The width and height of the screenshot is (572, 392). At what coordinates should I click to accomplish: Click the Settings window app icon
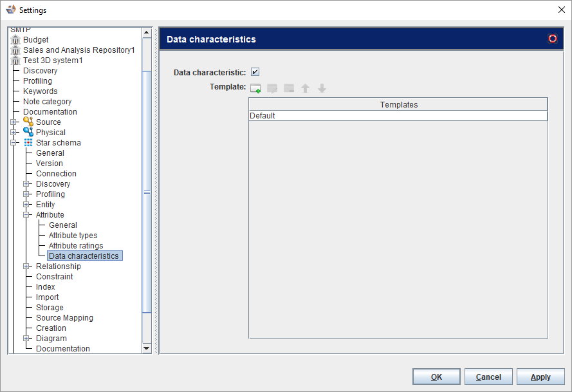(x=11, y=10)
